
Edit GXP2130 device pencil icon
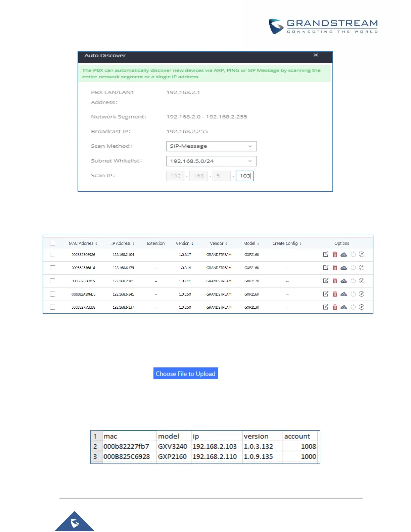pos(325,307)
